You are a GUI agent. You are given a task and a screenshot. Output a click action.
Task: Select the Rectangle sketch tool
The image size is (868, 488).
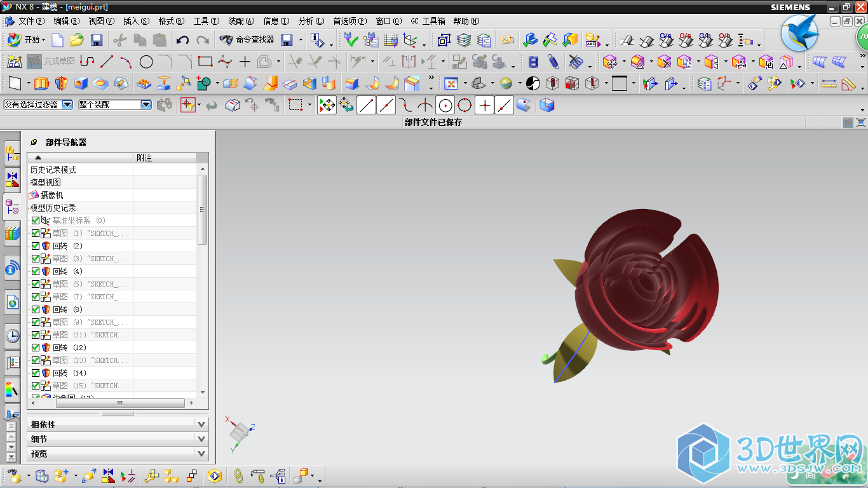click(x=205, y=62)
